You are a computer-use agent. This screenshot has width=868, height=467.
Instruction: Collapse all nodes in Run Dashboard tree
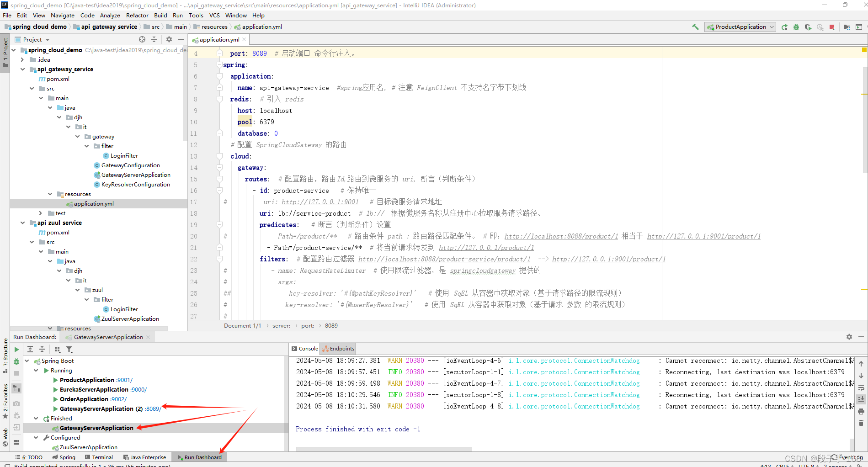click(42, 350)
